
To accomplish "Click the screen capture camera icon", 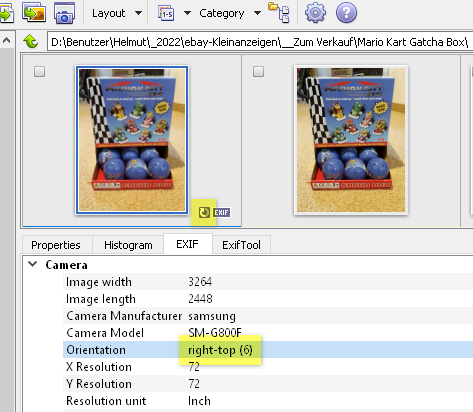I will 64,13.
